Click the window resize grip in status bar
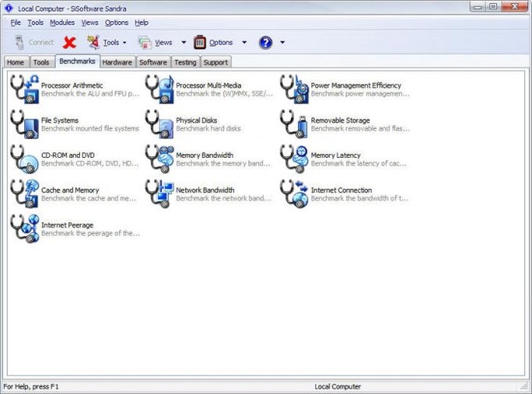Viewport: 532px width, 394px height. point(524,386)
